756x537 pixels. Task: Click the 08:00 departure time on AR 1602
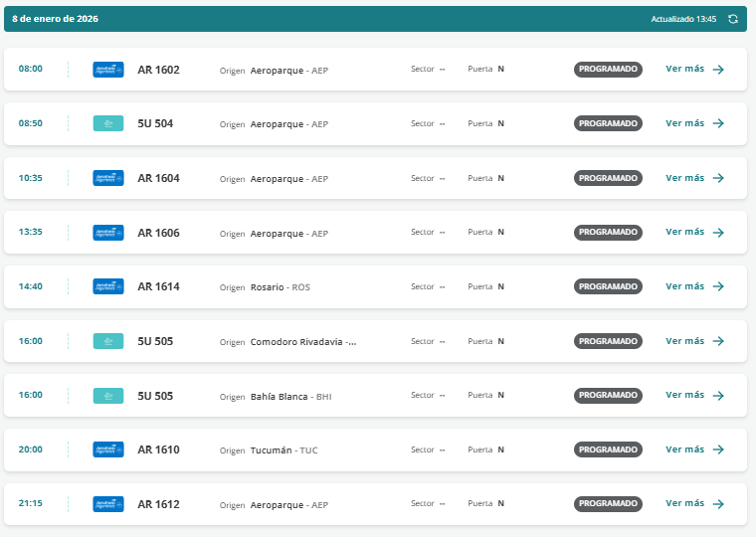pos(31,70)
